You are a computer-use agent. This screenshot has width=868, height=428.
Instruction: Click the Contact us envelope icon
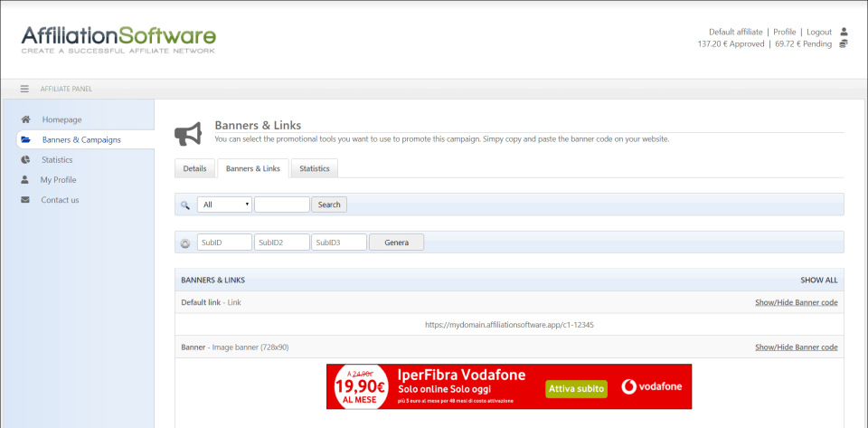25,200
